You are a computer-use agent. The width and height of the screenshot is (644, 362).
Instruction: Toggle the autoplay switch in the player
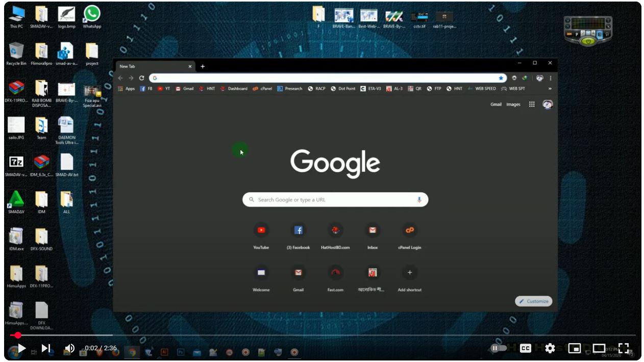click(498, 348)
